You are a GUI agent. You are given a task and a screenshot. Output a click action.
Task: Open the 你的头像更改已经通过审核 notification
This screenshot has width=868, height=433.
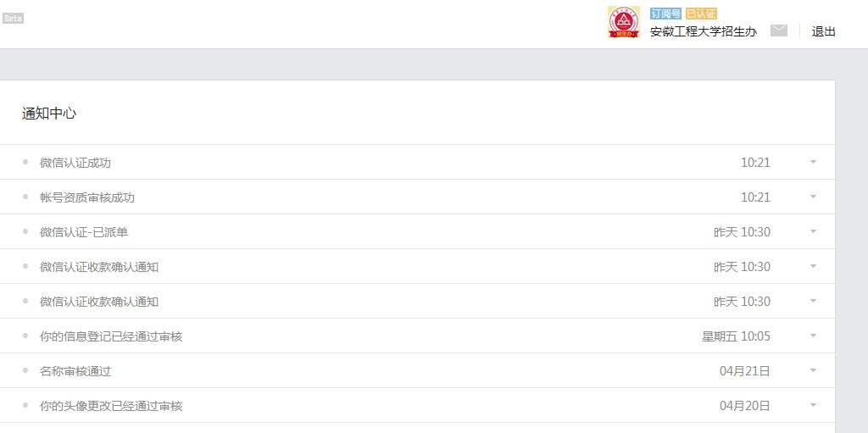click(x=111, y=406)
